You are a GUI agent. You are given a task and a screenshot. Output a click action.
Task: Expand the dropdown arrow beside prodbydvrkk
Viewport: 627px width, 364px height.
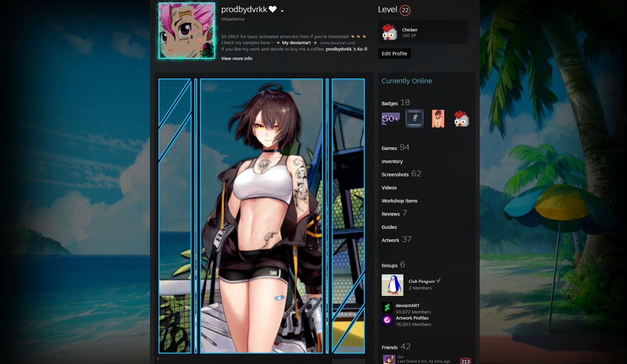point(282,11)
